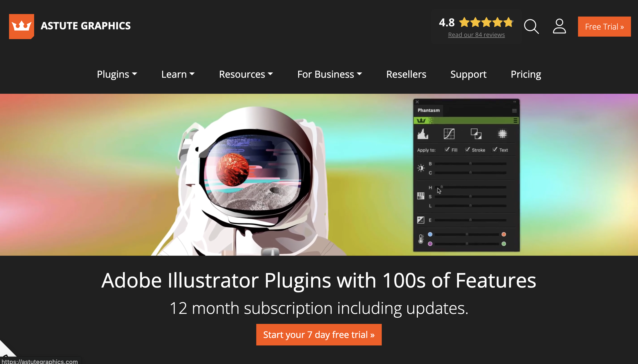This screenshot has width=638, height=364.
Task: Click the Phantasm halftone dots icon
Action: (x=502, y=134)
